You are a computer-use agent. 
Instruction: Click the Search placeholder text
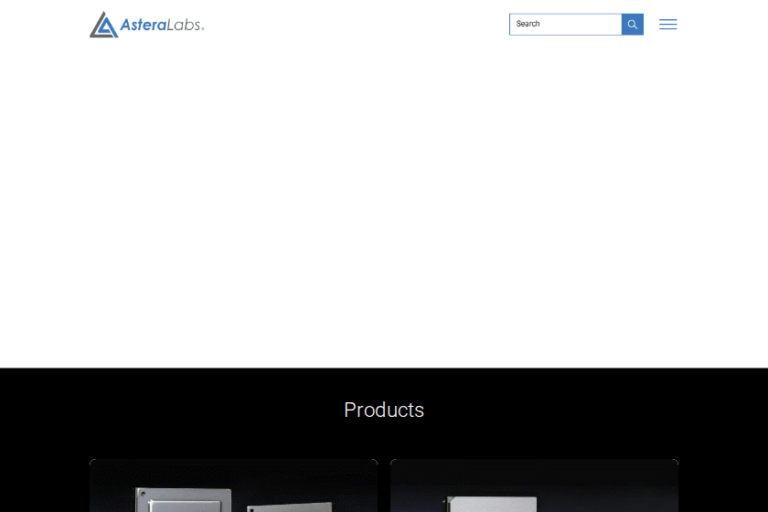tap(528, 24)
